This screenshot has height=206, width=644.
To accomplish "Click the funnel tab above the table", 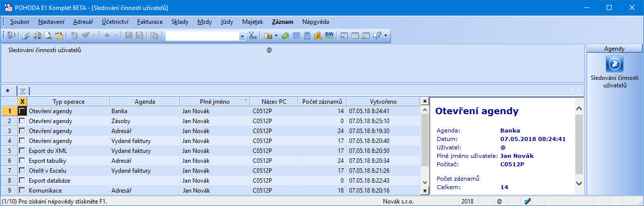I will pyautogui.click(x=22, y=90).
